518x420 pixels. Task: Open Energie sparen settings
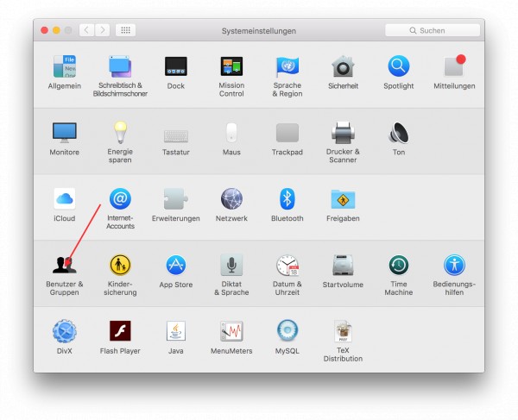coord(120,133)
